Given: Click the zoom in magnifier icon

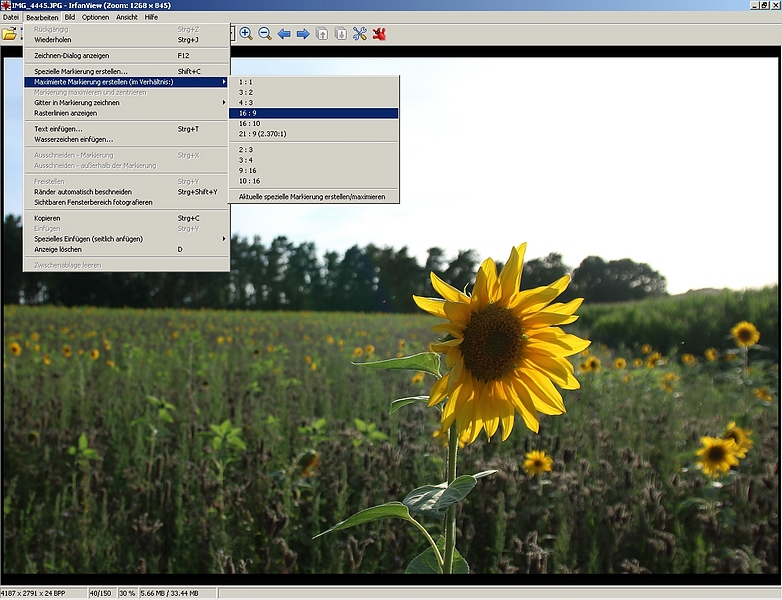Looking at the screenshot, I should (x=246, y=34).
